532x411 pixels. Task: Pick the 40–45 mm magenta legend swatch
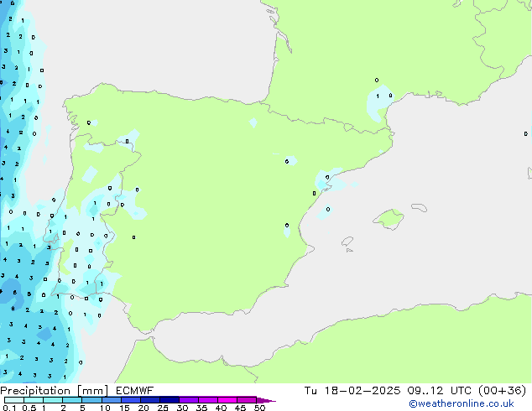[227, 400]
